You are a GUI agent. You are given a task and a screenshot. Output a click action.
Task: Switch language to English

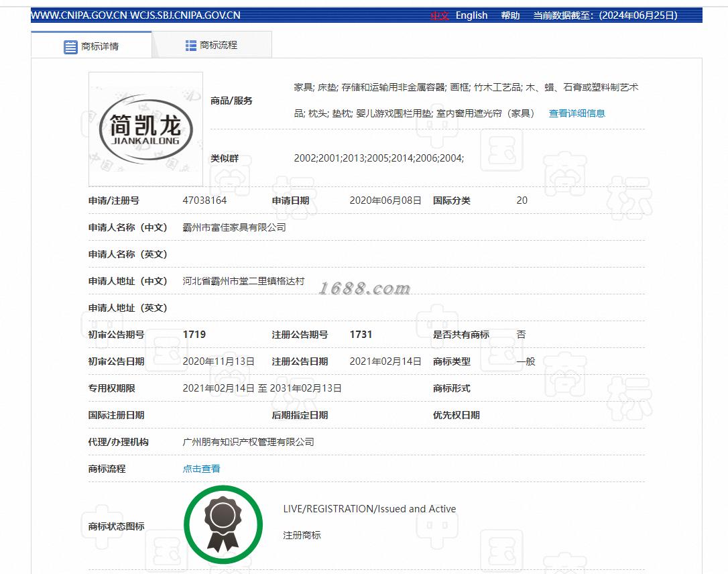tap(472, 15)
